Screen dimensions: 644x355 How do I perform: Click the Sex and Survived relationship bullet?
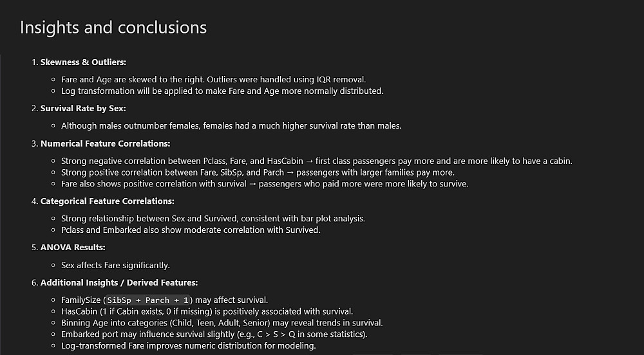click(x=213, y=219)
